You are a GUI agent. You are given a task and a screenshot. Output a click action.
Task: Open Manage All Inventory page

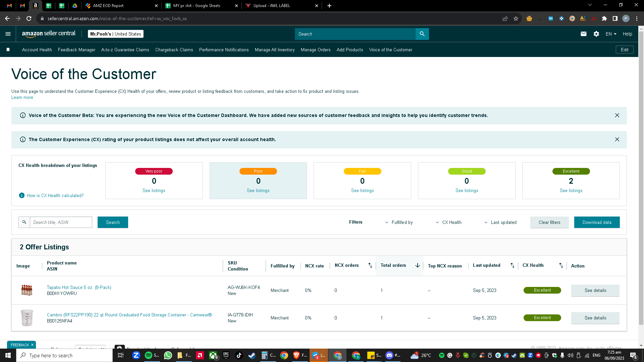pos(275,50)
